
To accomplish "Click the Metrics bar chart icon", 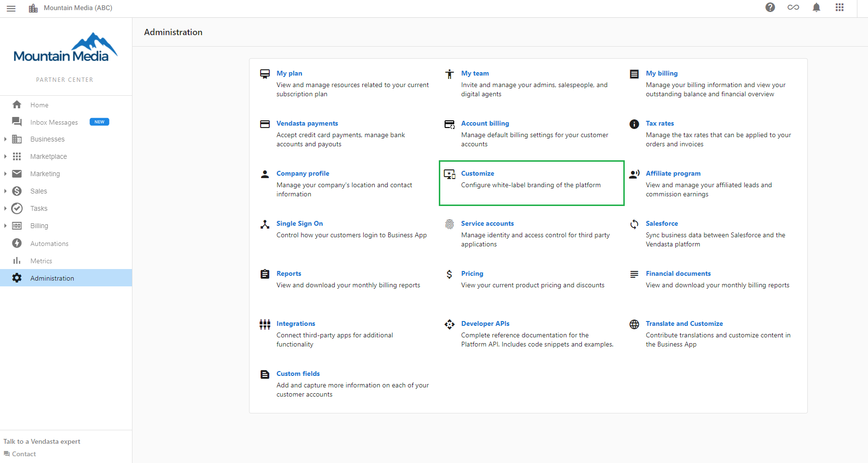I will click(x=17, y=260).
